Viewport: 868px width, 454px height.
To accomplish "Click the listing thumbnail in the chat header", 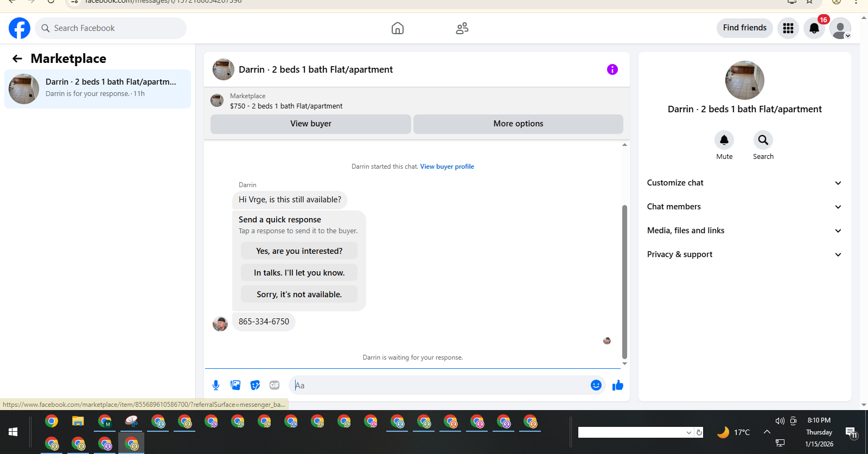I will [224, 69].
